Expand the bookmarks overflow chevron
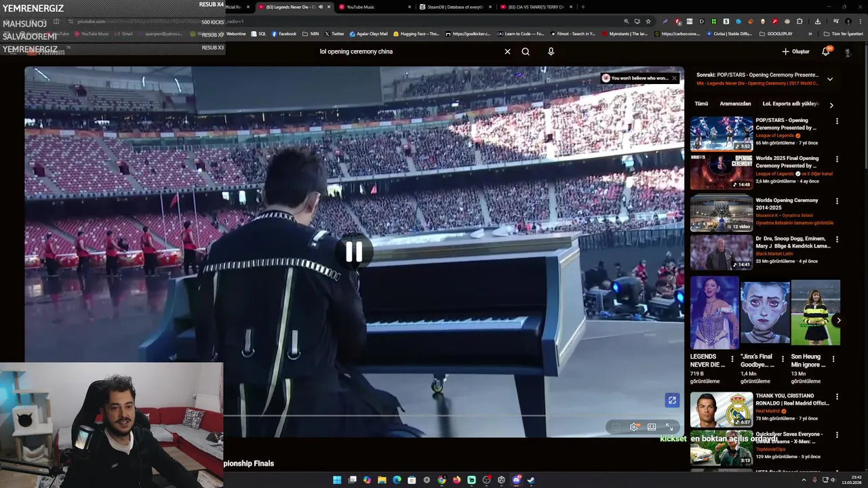Screen dimensions: 868x488 tap(810, 34)
